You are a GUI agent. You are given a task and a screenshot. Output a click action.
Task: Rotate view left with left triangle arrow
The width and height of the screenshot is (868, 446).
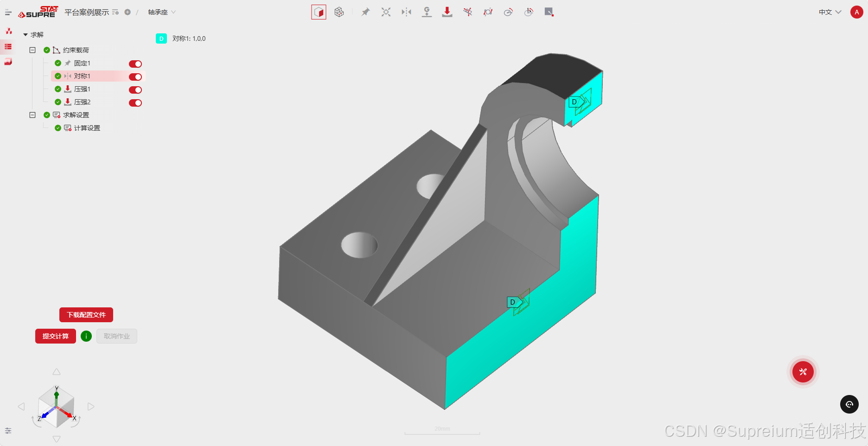tap(21, 407)
